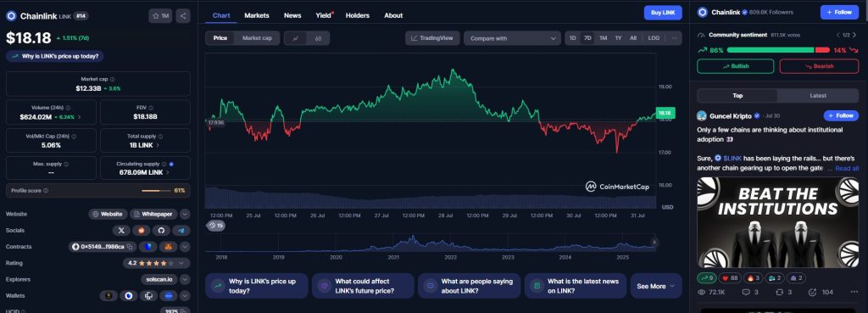Open the Holders tab
Image resolution: width=868 pixels, height=313 pixels.
(x=358, y=15)
